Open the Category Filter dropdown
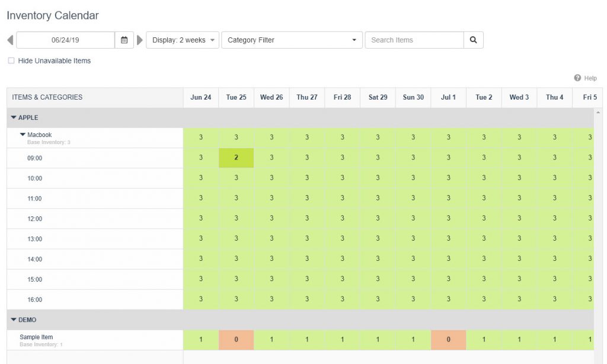The width and height of the screenshot is (607, 364). 292,40
